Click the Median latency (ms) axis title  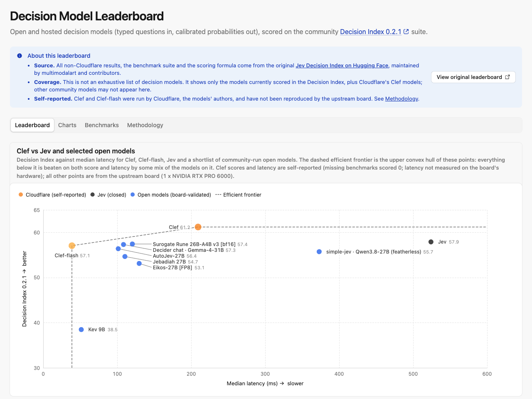pyautogui.click(x=265, y=383)
